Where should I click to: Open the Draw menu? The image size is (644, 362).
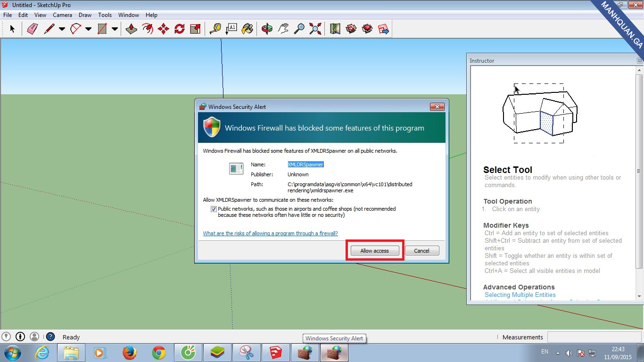point(85,15)
